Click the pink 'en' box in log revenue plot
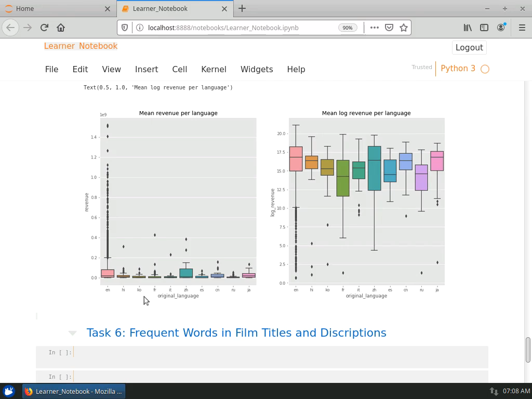532x399 pixels. point(296,159)
